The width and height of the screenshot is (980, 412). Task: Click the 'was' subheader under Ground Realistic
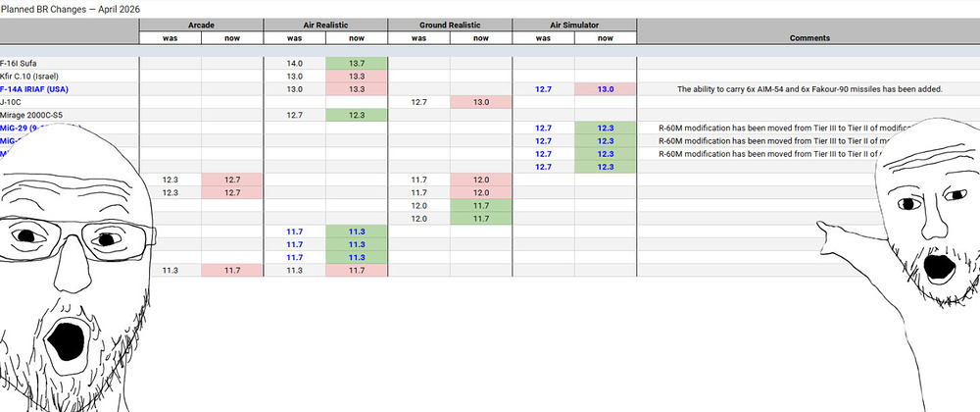pos(419,38)
